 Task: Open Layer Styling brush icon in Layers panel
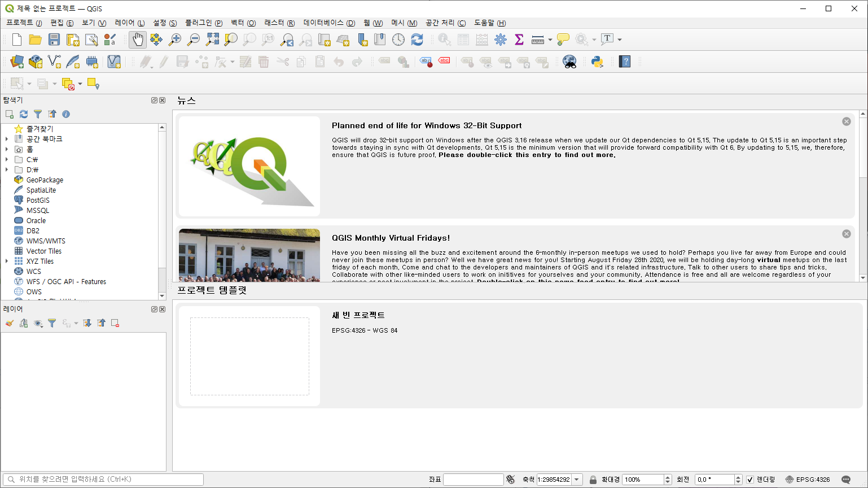click(x=10, y=323)
